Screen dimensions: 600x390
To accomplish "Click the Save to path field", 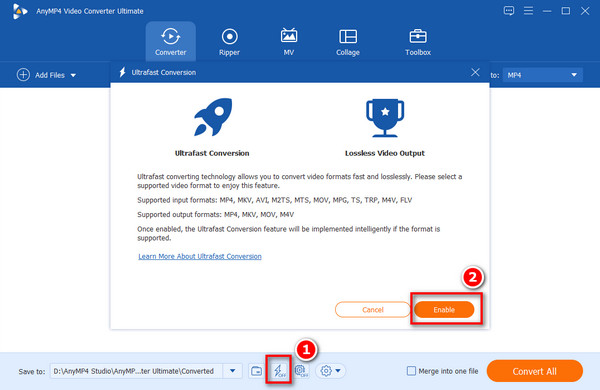I will coord(136,371).
